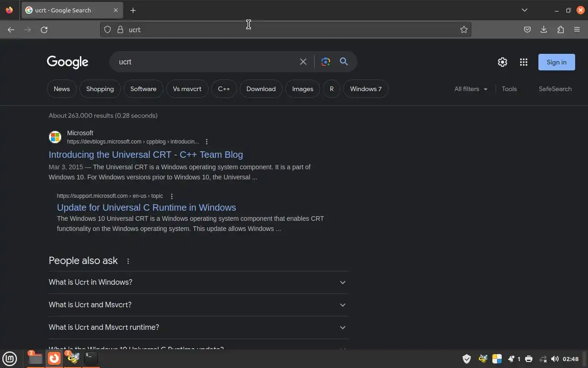Open the Pocket save icon
Image resolution: width=588 pixels, height=368 pixels.
[x=527, y=29]
